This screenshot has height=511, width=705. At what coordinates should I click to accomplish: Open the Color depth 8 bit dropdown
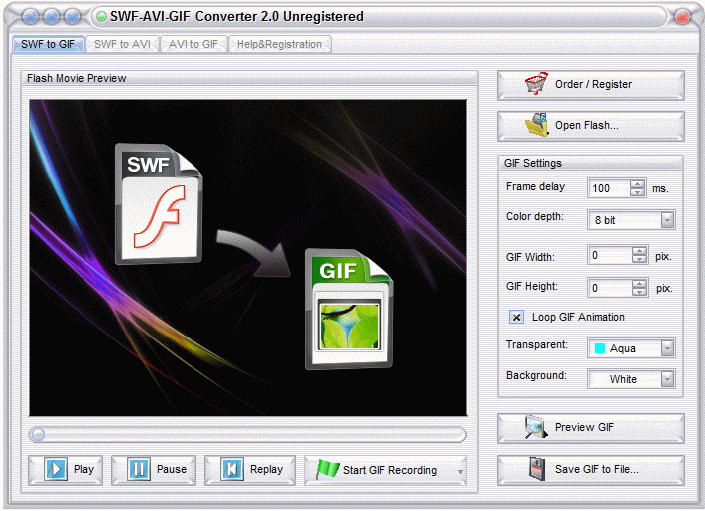click(667, 220)
